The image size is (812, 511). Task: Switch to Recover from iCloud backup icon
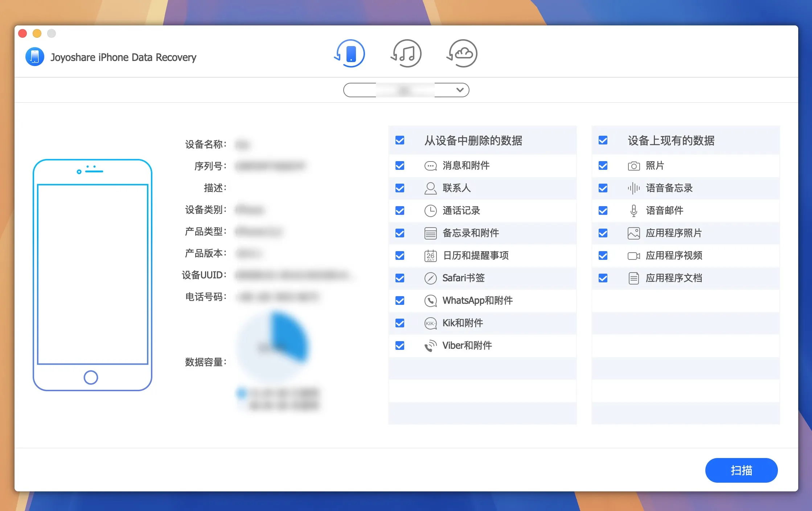tap(462, 54)
